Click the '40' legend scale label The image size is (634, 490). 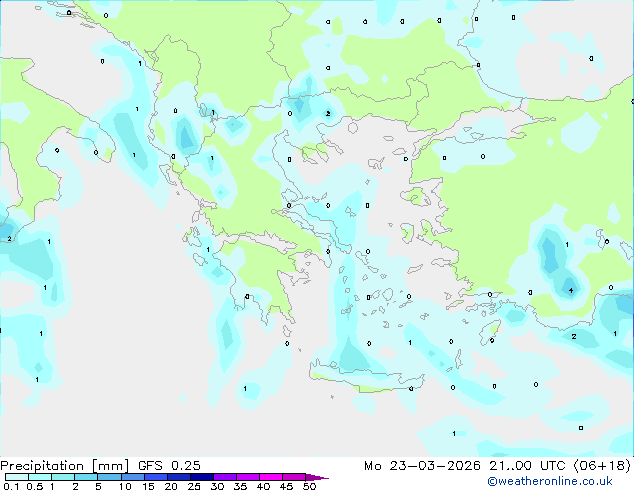pyautogui.click(x=264, y=486)
